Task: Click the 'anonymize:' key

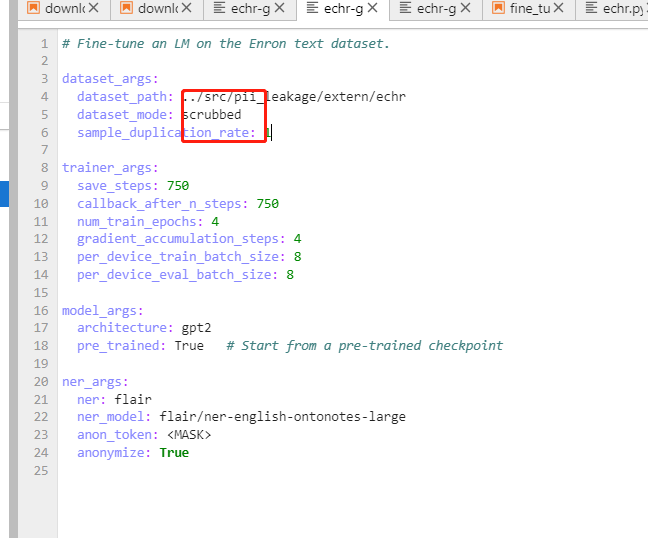Action: [x=114, y=453]
